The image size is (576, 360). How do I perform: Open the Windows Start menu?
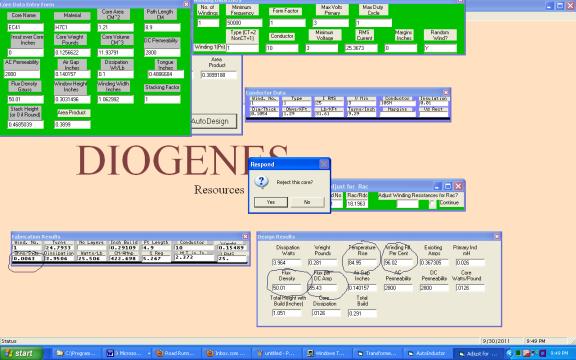tap(21, 353)
